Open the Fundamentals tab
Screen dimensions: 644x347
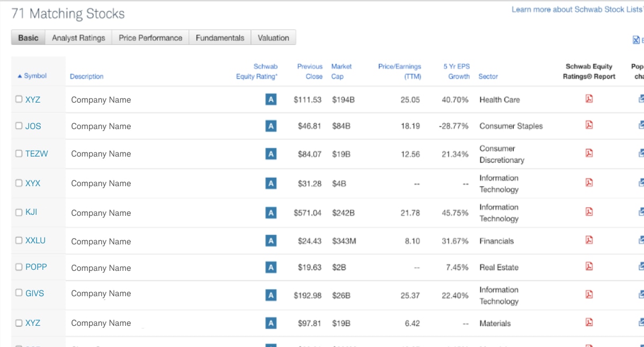coord(219,38)
